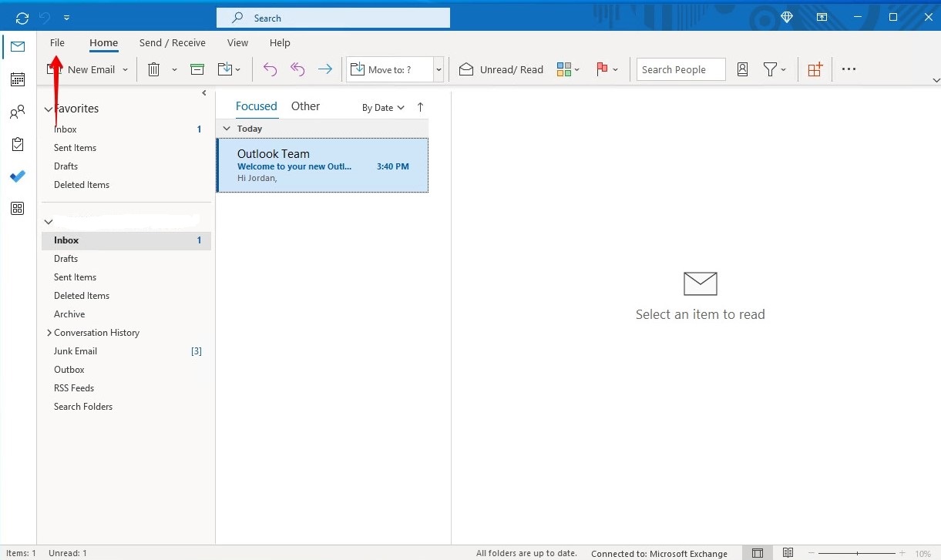
Task: Expand the Conversation History folder
Action: coord(49,333)
